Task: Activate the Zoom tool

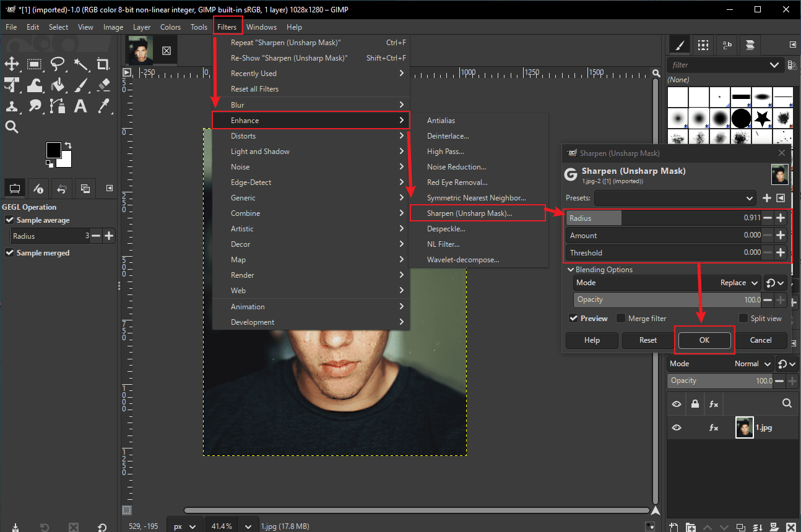Action: [x=11, y=127]
